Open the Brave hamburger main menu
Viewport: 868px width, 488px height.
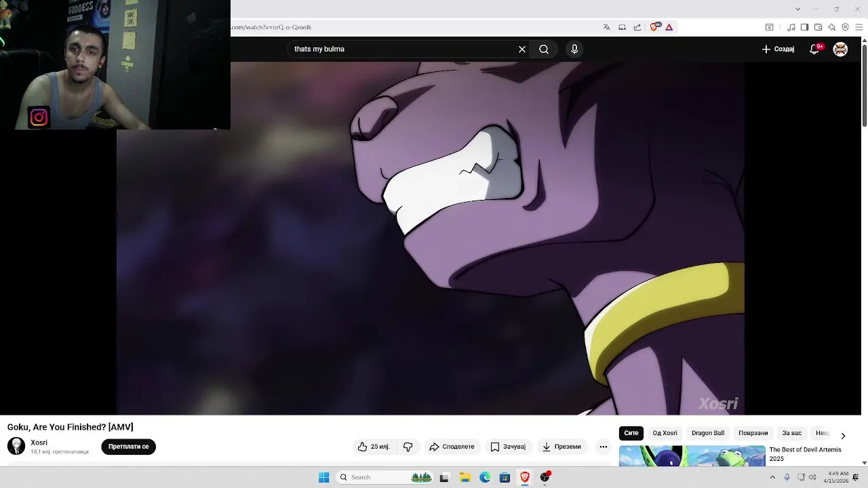click(859, 27)
